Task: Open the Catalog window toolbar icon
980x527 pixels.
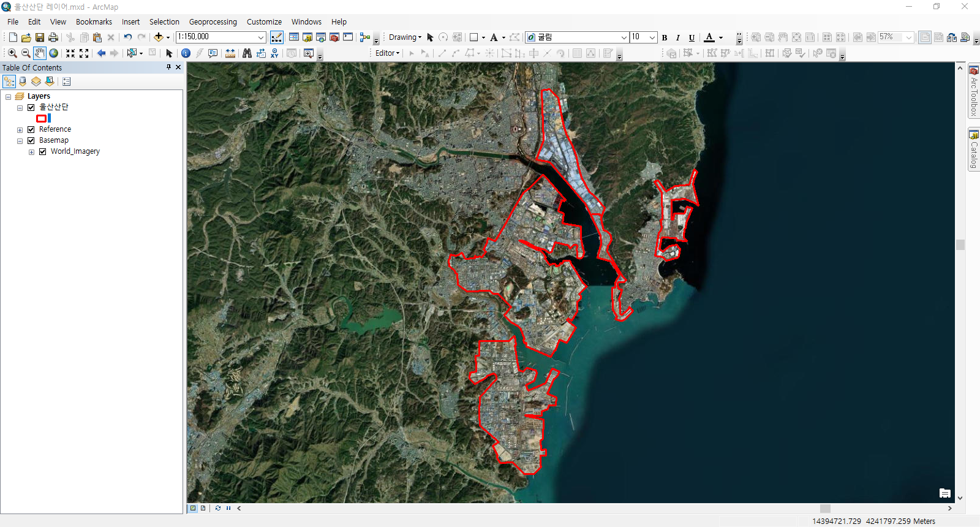Action: 307,37
